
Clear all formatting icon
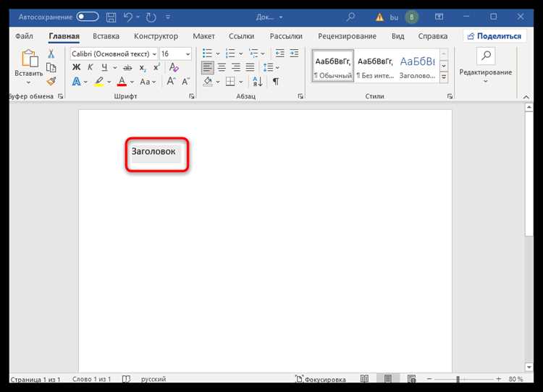point(174,67)
